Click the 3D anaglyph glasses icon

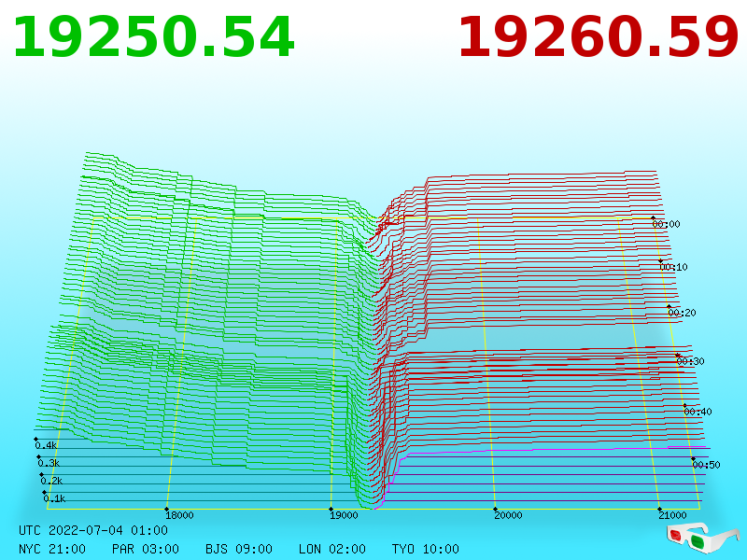(x=702, y=538)
